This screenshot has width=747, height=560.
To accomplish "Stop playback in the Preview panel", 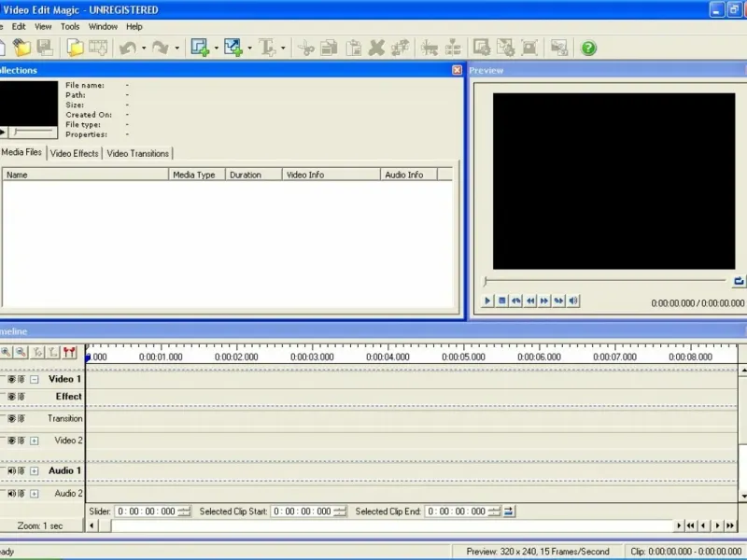I will 501,301.
